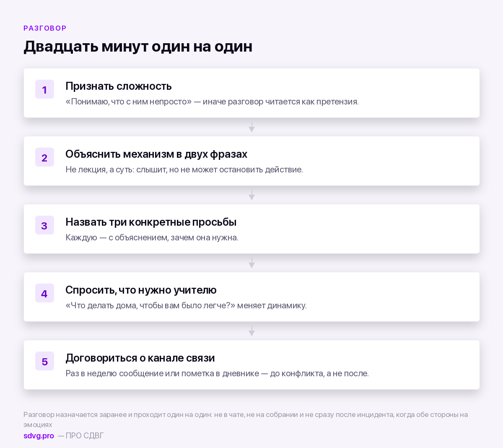The height and width of the screenshot is (448, 503).
Task: Select the title 'Признать сложность'
Action: click(x=119, y=86)
